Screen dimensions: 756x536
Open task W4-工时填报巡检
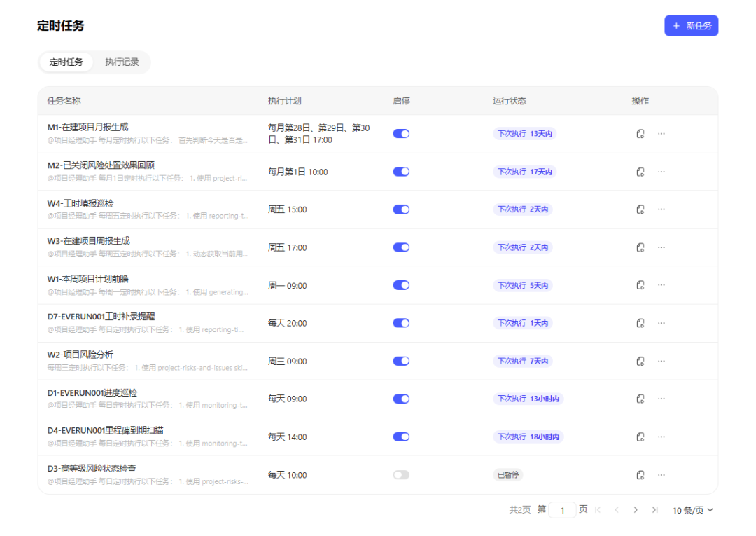coord(80,203)
